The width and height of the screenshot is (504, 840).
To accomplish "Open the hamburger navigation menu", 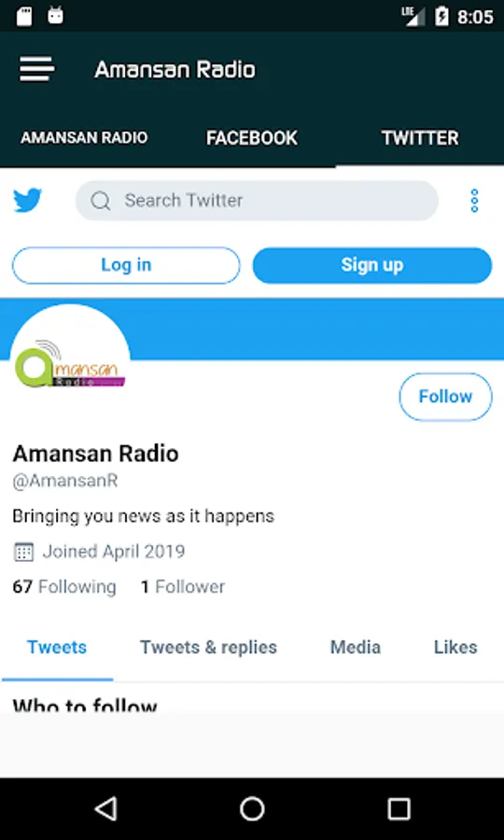I will point(37,69).
